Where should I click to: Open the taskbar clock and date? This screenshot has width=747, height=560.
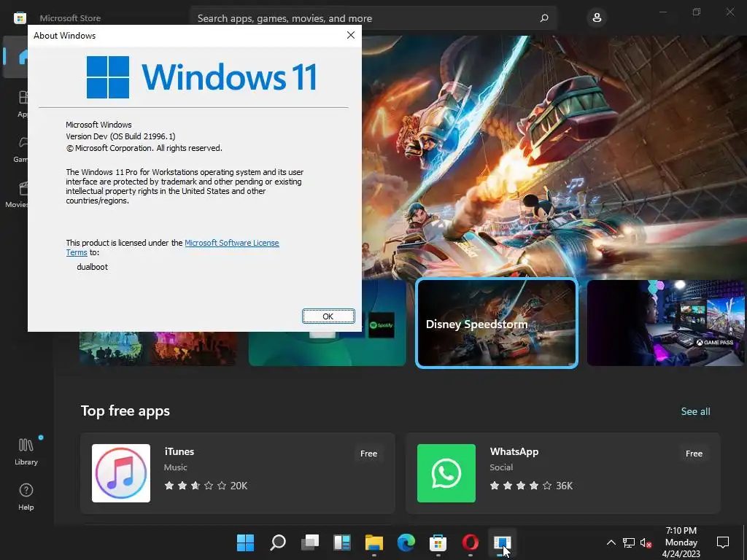pyautogui.click(x=681, y=542)
